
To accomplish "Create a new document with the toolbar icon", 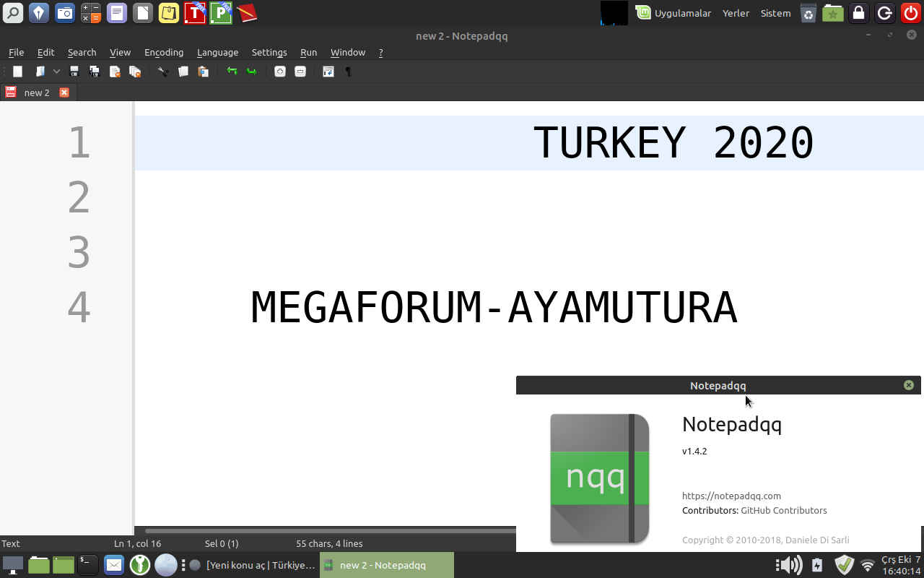I will point(17,72).
